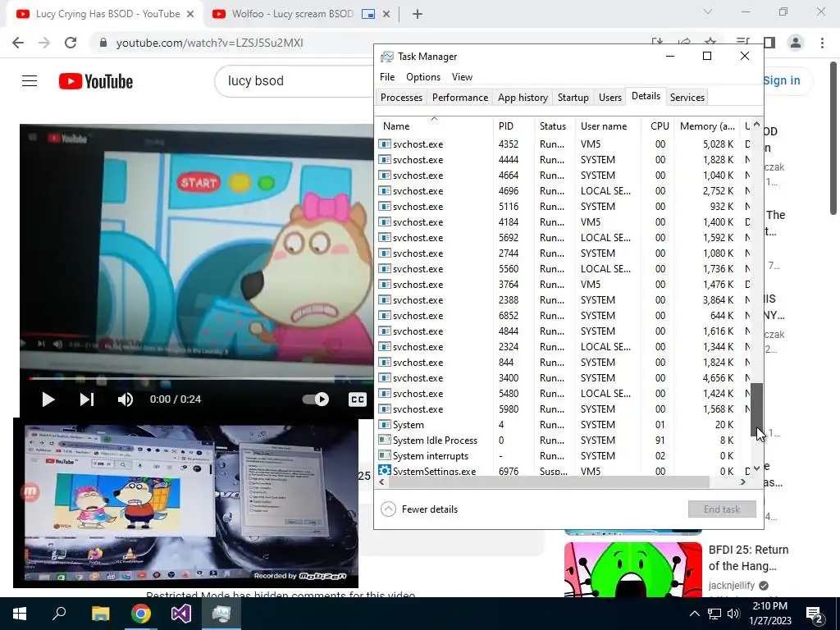Sort by the CPU column header
Image resolution: width=840 pixels, height=630 pixels.
[658, 126]
